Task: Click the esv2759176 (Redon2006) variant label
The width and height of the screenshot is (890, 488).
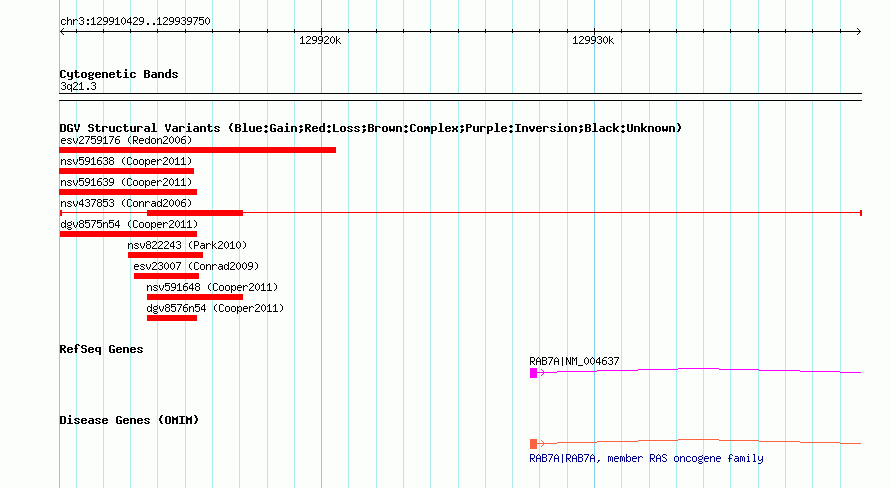Action: (x=126, y=140)
